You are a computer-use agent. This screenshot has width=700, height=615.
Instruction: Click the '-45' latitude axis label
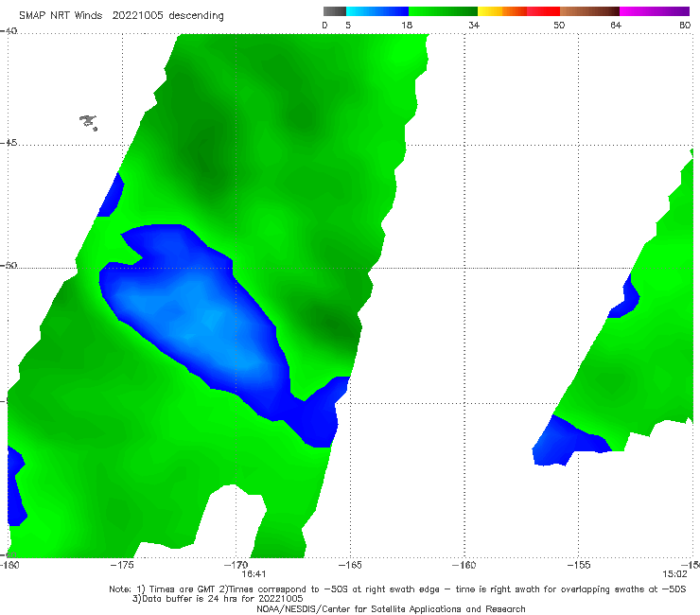click(9, 143)
